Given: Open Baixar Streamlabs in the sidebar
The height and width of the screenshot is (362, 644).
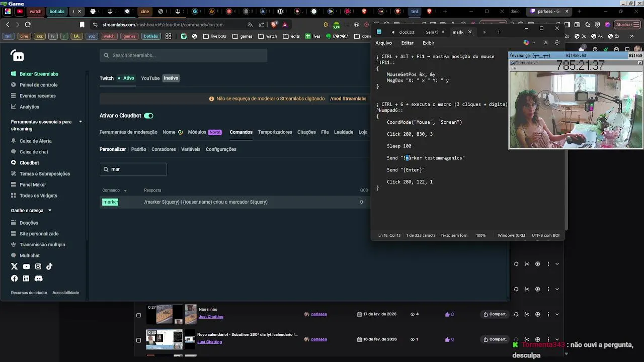Looking at the screenshot, I should (x=39, y=74).
